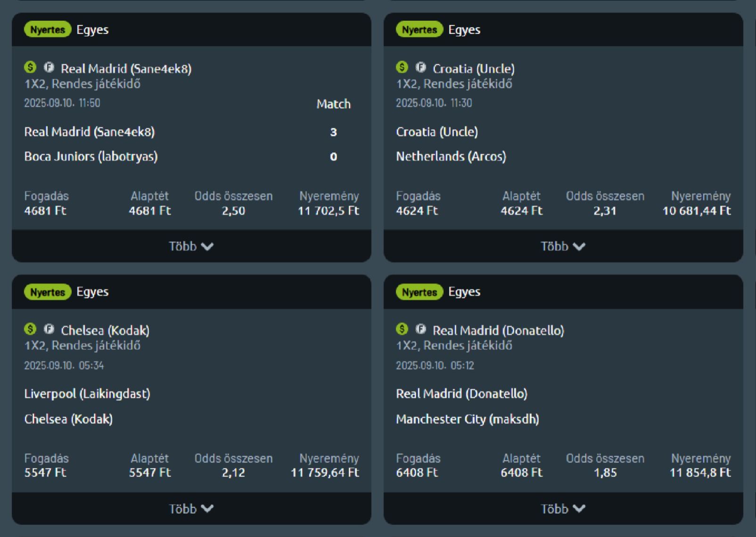The width and height of the screenshot is (756, 537).
Task: Click the Egyes label on the Croatia (Uncle) bet
Action: click(464, 30)
